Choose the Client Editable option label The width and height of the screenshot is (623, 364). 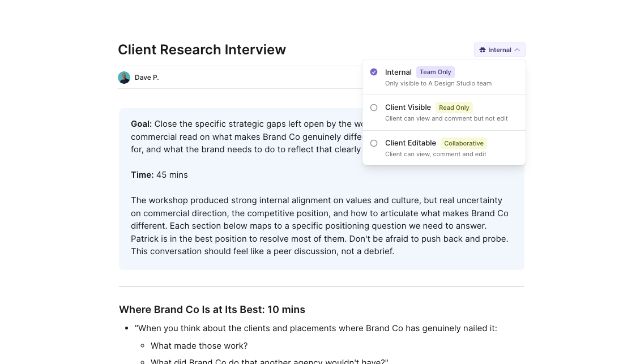[411, 143]
